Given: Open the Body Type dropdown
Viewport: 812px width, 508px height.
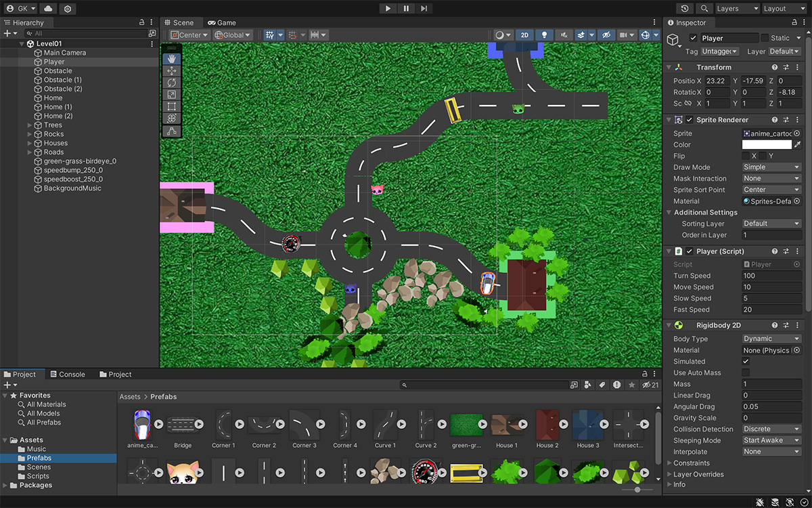Looking at the screenshot, I should pos(771,339).
